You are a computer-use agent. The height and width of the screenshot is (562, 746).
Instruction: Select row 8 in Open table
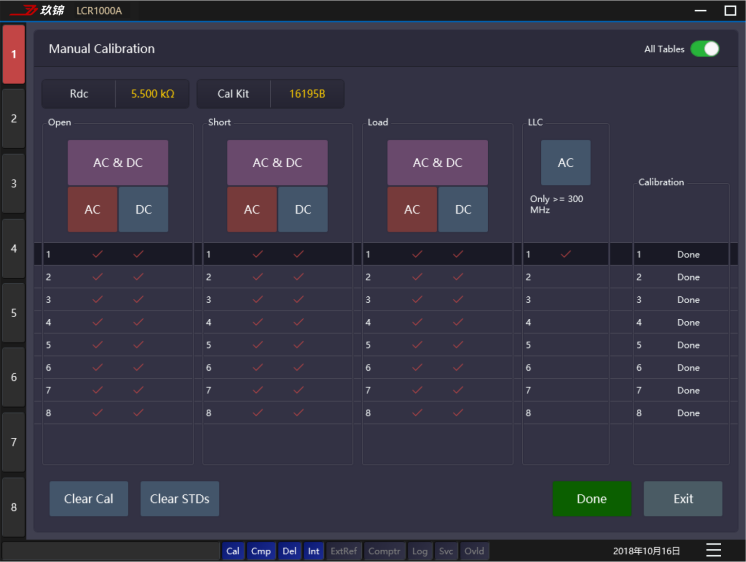(118, 413)
